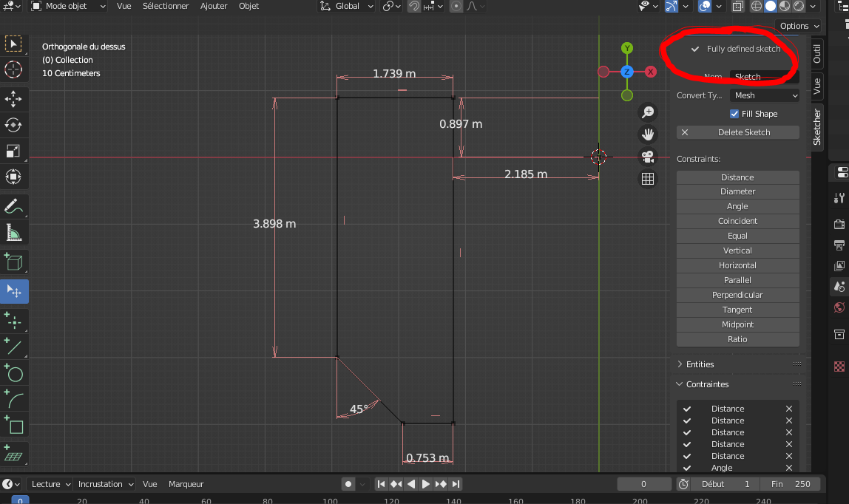
Task: Click the Fin end frame field
Action: pyautogui.click(x=791, y=484)
